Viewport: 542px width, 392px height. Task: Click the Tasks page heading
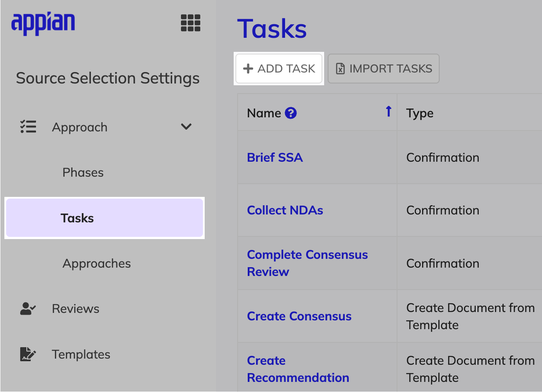272,29
